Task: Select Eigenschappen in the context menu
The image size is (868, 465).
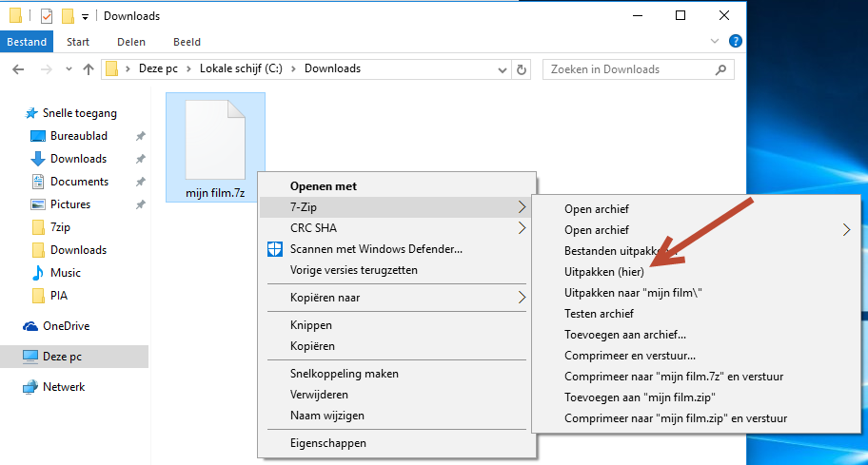Action: [327, 443]
